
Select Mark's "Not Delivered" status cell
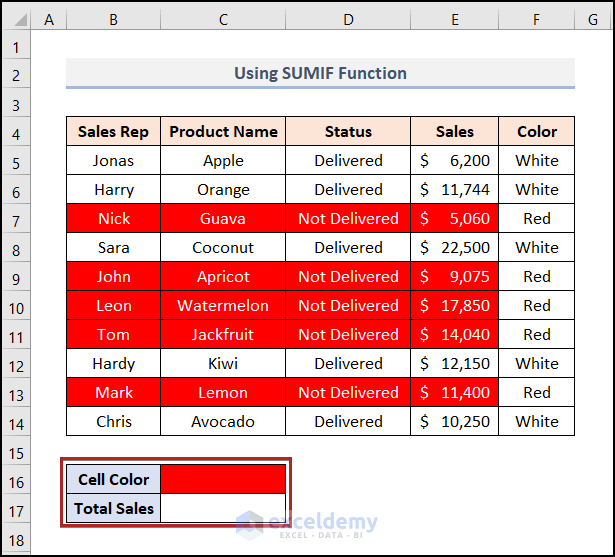348,392
